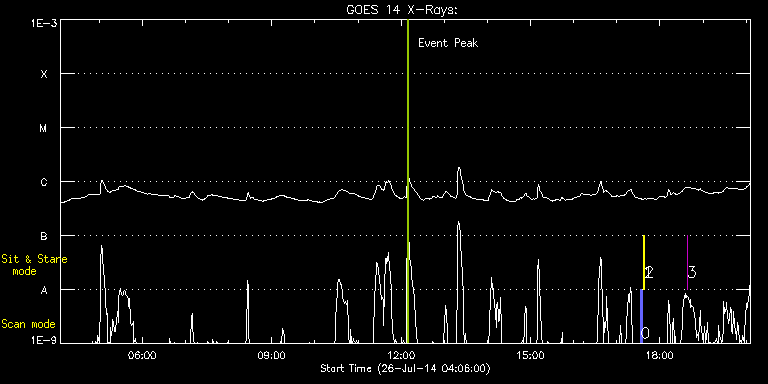Click the 'X' flare class axis label

[x=44, y=74]
